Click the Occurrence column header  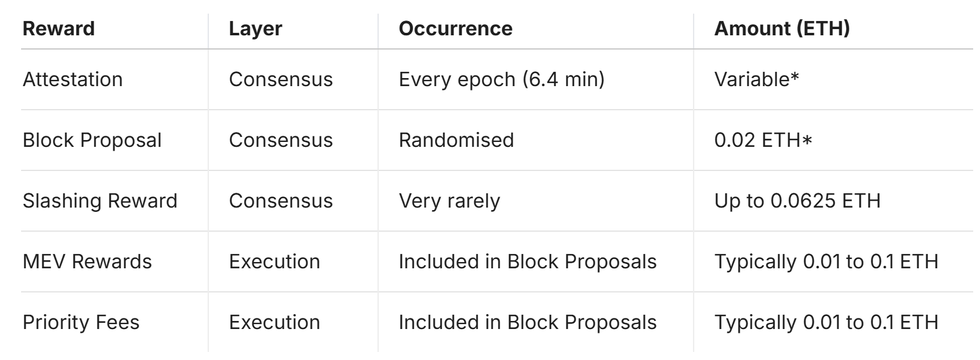pyautogui.click(x=456, y=29)
